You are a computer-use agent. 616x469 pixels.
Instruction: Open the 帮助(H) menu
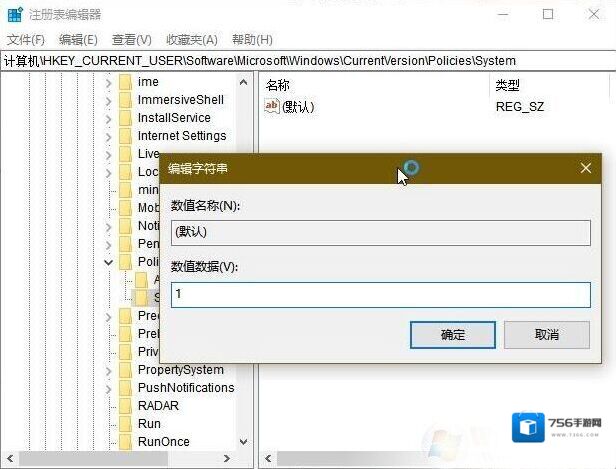[252, 40]
